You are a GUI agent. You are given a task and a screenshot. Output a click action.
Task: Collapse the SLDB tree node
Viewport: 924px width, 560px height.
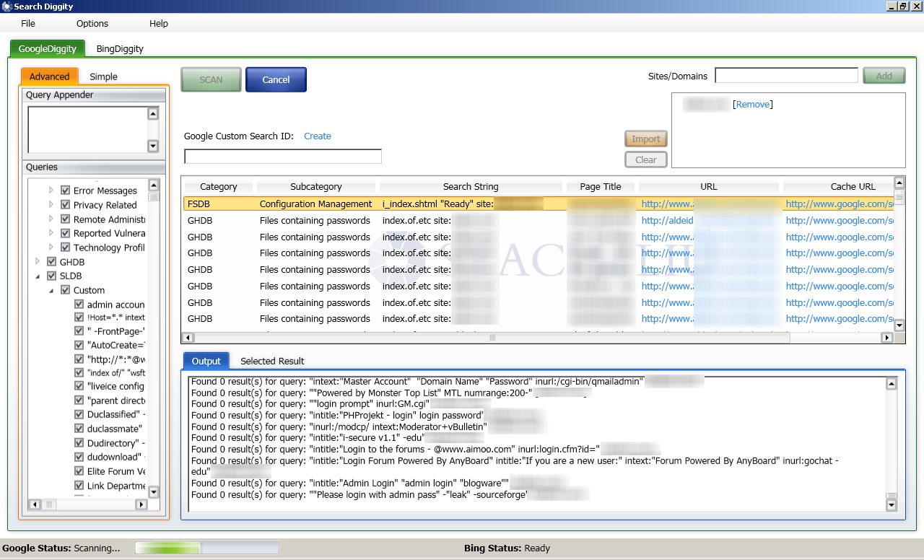[38, 276]
